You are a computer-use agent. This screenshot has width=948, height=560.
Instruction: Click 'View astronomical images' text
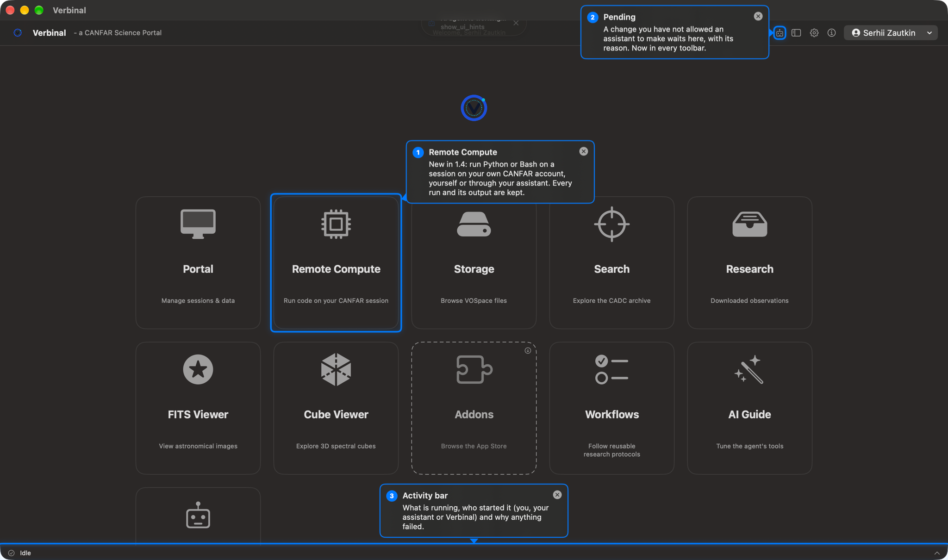198,446
